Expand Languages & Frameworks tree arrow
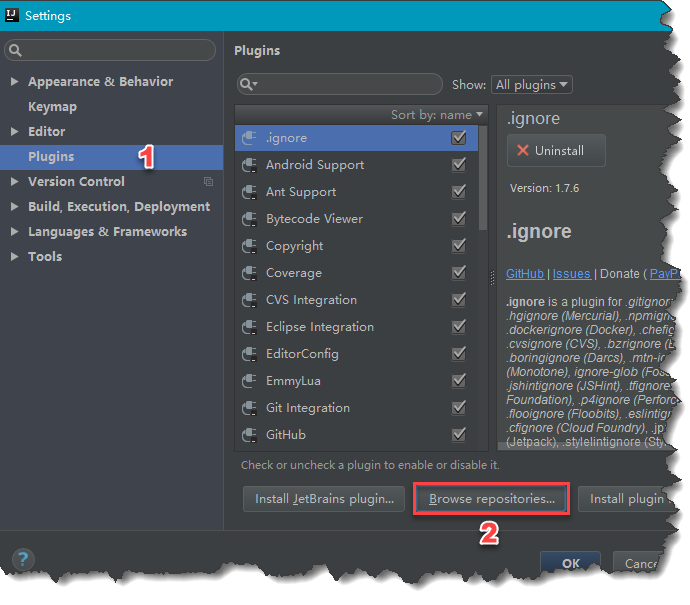The height and width of the screenshot is (605, 690). (14, 231)
